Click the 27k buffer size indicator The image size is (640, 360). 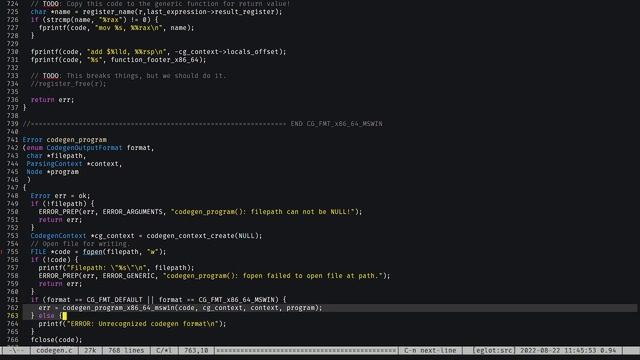coord(90,350)
